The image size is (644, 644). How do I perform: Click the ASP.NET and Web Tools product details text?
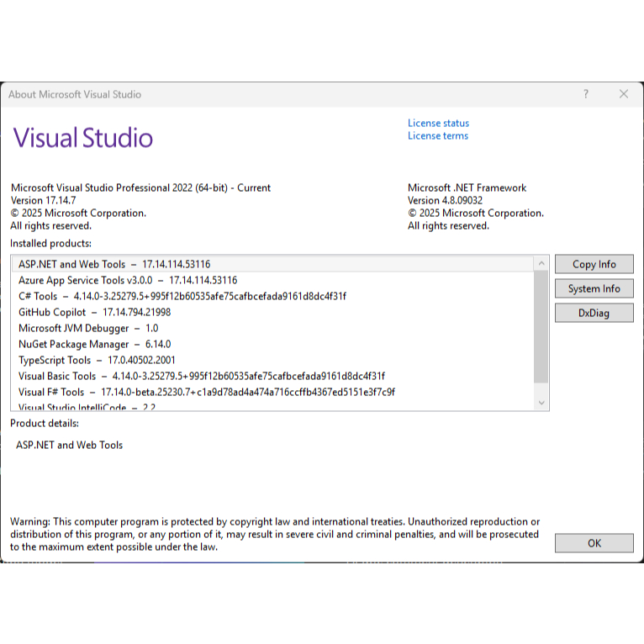point(70,446)
